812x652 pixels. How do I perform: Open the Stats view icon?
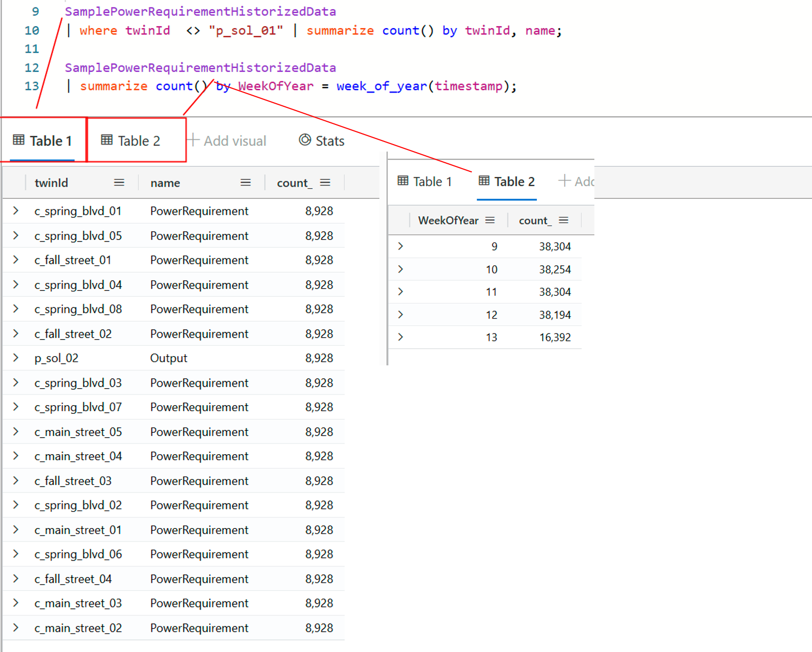tap(305, 140)
